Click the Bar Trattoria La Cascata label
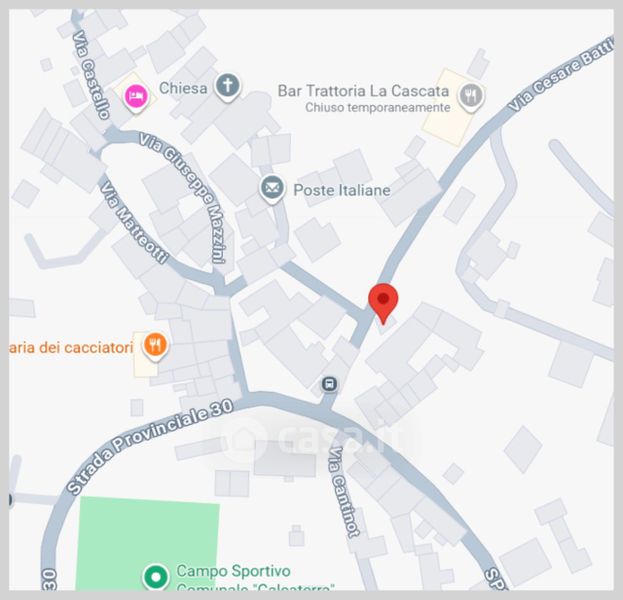Image resolution: width=623 pixels, height=600 pixels. [x=363, y=91]
